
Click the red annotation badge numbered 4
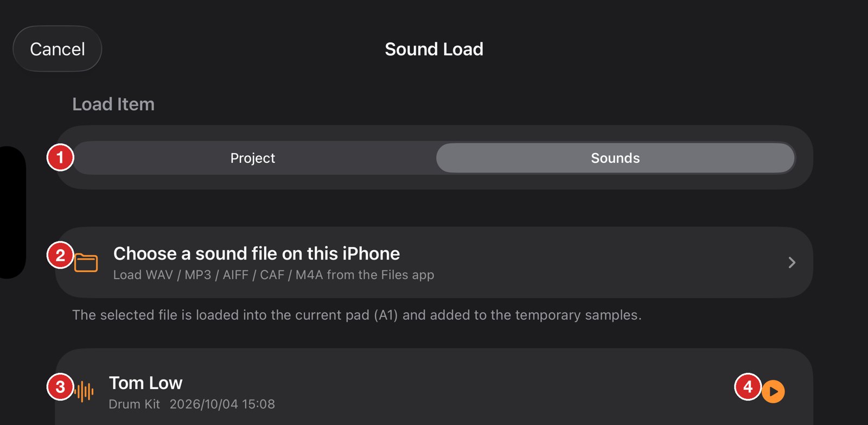[x=748, y=386]
